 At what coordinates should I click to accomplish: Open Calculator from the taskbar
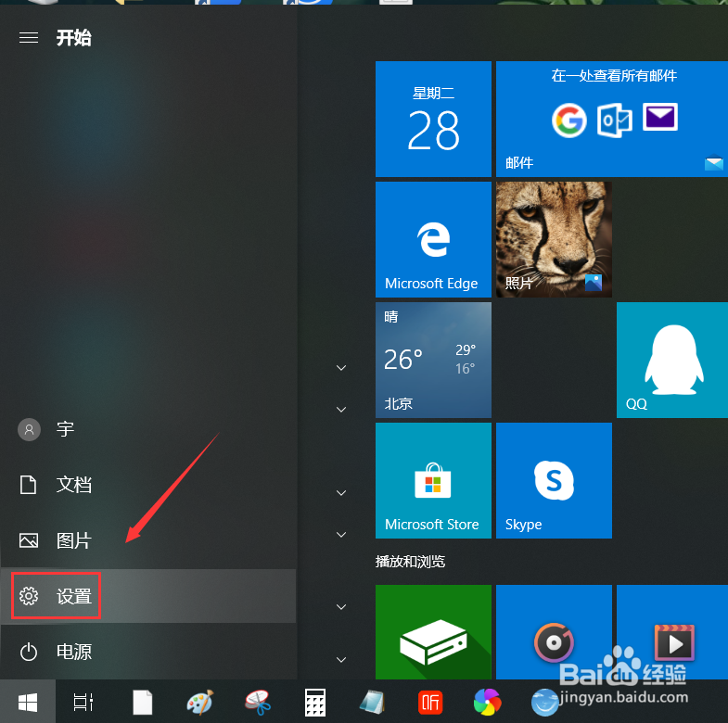tap(315, 702)
